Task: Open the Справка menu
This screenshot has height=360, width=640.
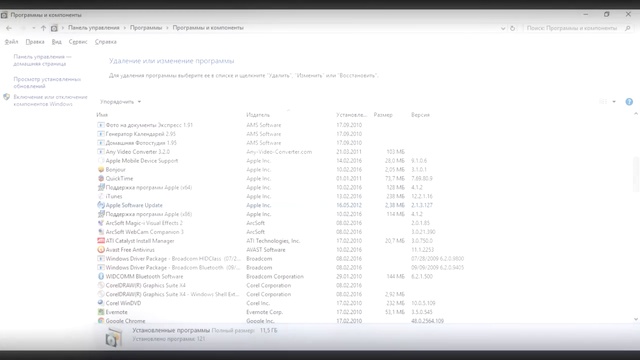Action: tap(106, 42)
